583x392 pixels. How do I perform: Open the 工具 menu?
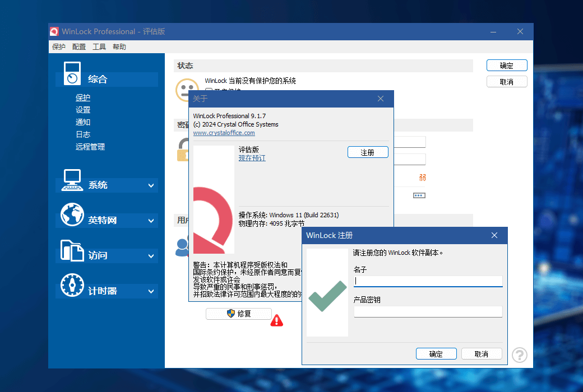pos(99,47)
